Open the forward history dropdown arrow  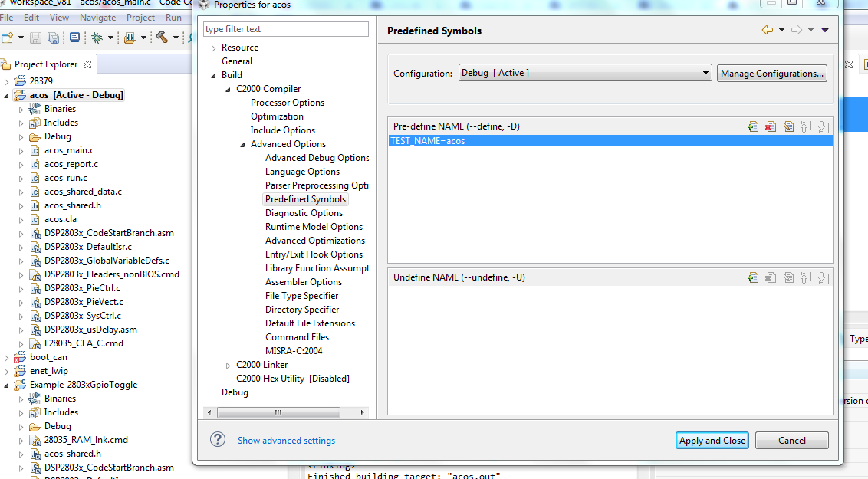click(x=810, y=30)
